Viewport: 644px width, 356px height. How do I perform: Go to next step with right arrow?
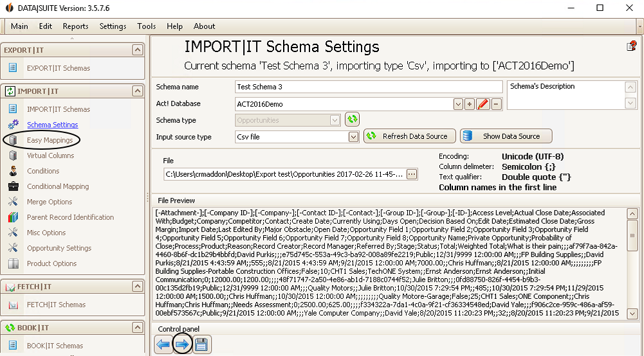point(182,344)
